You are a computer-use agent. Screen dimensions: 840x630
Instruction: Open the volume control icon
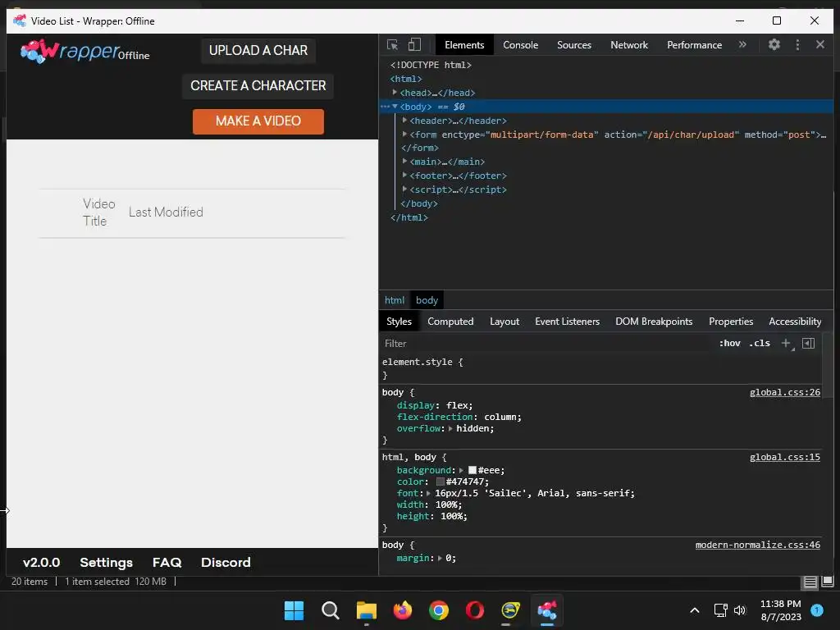click(x=740, y=610)
